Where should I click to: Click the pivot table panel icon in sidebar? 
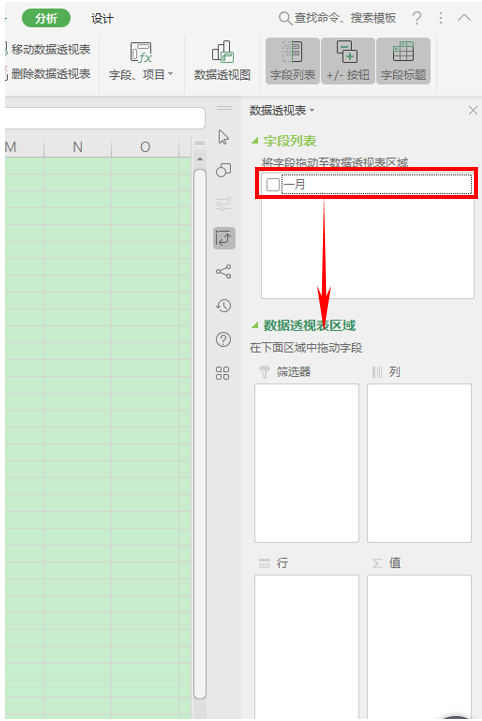pyautogui.click(x=224, y=238)
